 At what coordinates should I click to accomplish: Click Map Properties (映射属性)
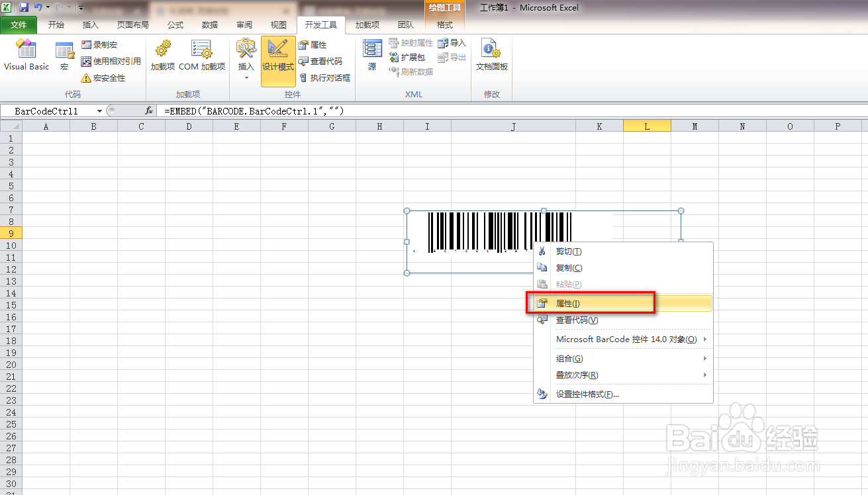[410, 42]
